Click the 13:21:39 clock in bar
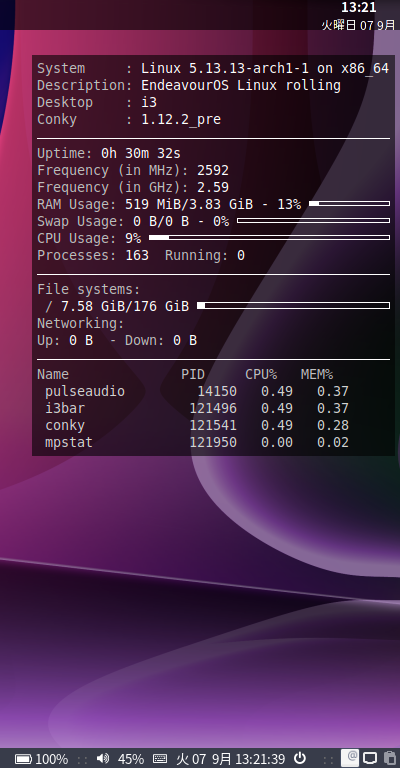Viewport: 400px width, 768px height. [x=260, y=759]
